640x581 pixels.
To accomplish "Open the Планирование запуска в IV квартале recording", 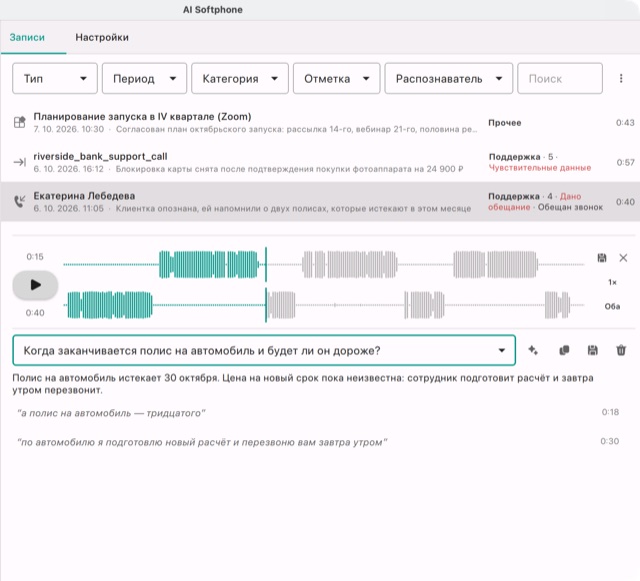I will coord(320,122).
